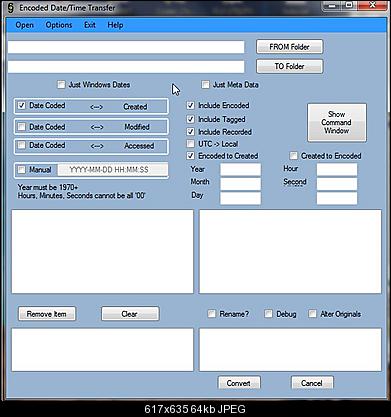The image size is (391, 417).
Task: Select the Exit menu item
Action: point(90,25)
